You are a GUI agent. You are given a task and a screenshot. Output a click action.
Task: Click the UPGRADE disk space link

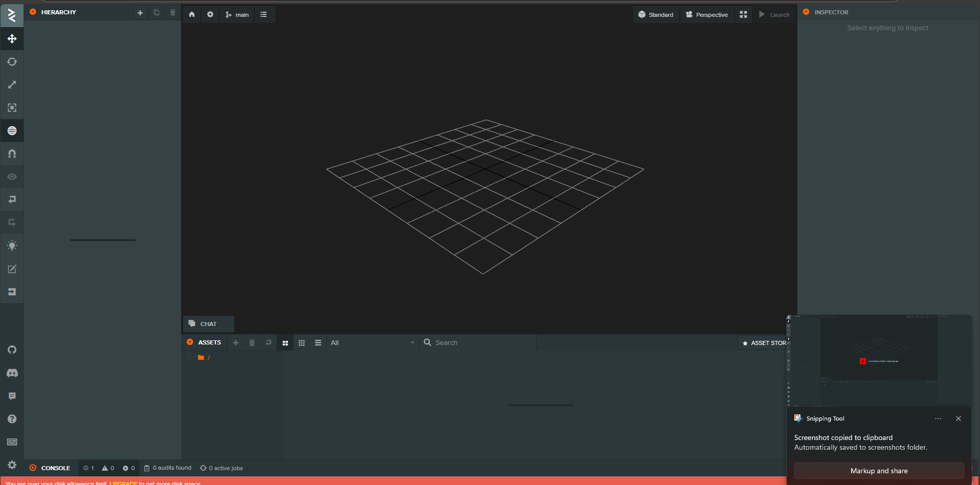click(123, 483)
